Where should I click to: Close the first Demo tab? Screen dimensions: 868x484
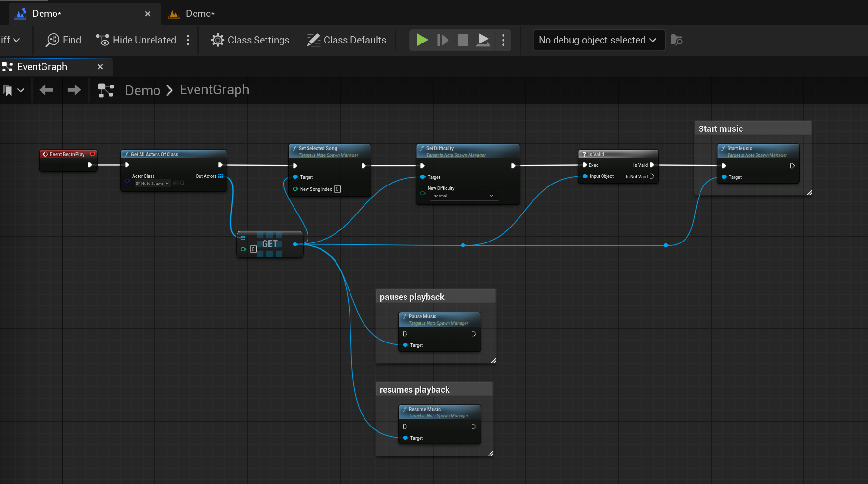(x=148, y=14)
